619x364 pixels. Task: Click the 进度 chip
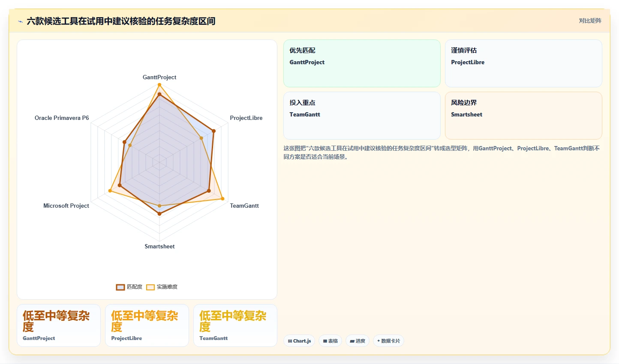358,341
